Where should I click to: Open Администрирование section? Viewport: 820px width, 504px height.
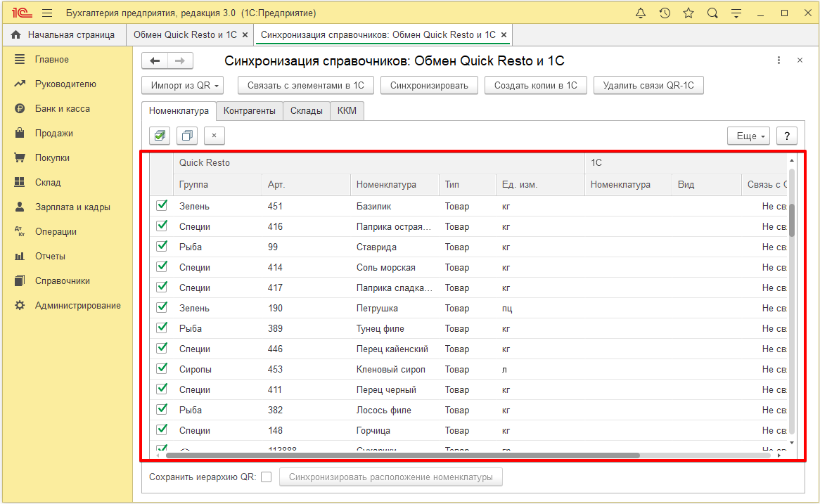(78, 305)
